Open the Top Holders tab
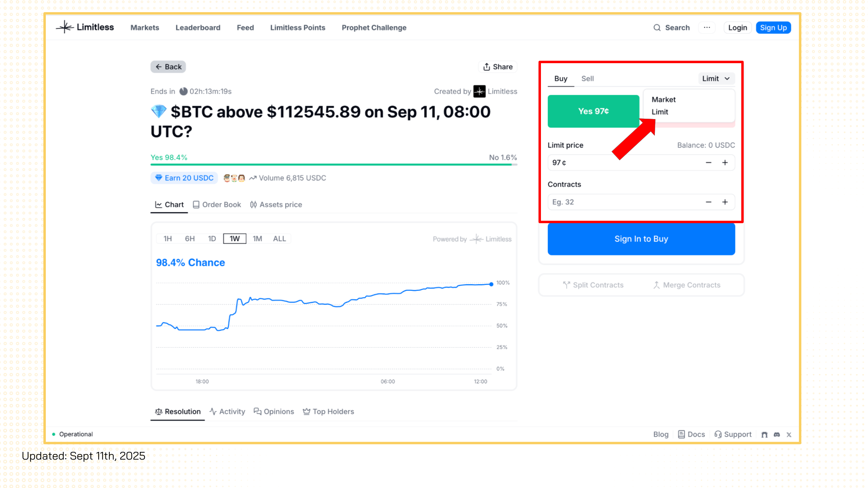 [328, 412]
